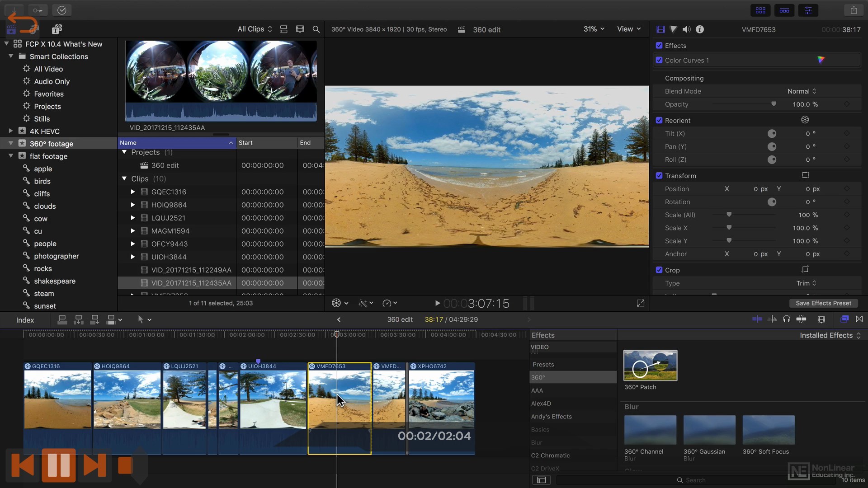This screenshot has width=868, height=488.
Task: Click the Share export icon
Action: click(854, 10)
